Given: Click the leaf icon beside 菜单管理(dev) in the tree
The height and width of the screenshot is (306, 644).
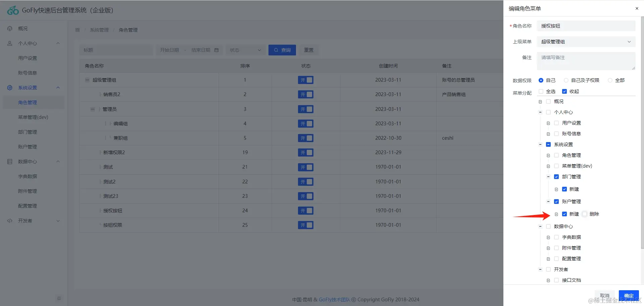Looking at the screenshot, I should [548, 166].
